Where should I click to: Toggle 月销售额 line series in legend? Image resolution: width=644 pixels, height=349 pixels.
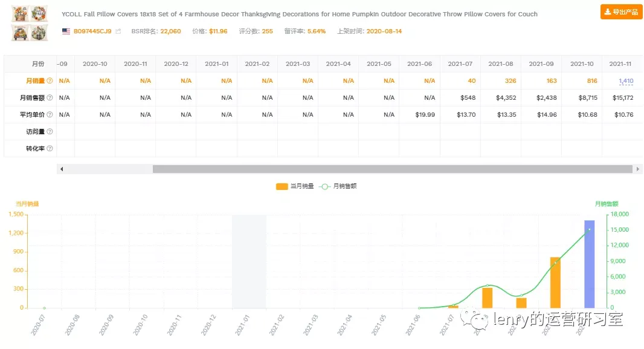[x=338, y=186]
